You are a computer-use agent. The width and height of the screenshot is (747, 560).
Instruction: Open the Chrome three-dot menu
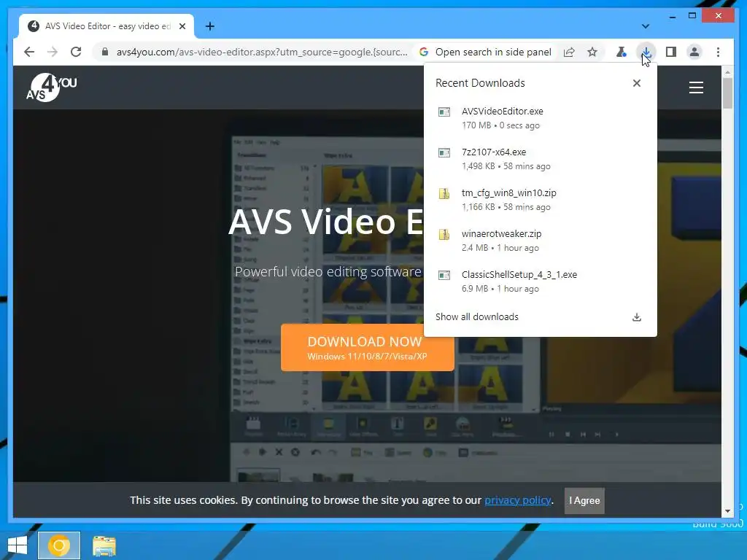[x=718, y=52]
